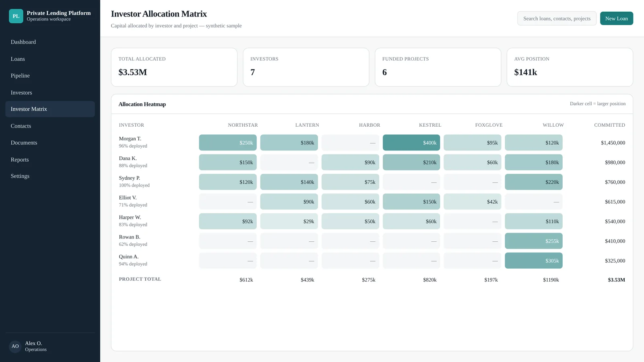The height and width of the screenshot is (362, 644).
Task: Click Elliot V. Foxglove $42k cell
Action: (473, 202)
